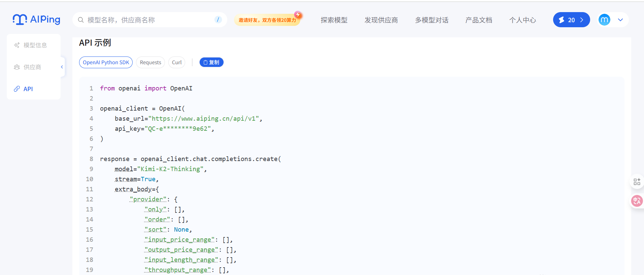Click the AIPing logo
Image resolution: width=644 pixels, height=275 pixels.
point(36,19)
